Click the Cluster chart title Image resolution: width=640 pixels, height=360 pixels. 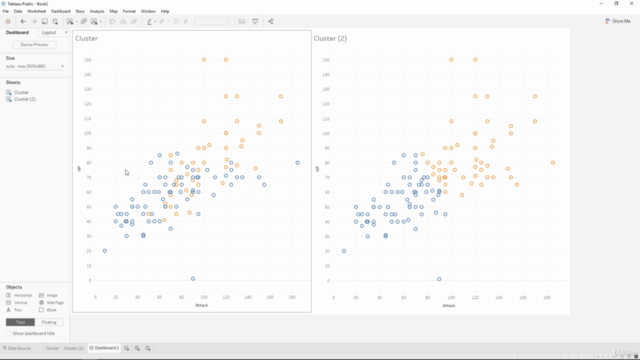point(87,38)
